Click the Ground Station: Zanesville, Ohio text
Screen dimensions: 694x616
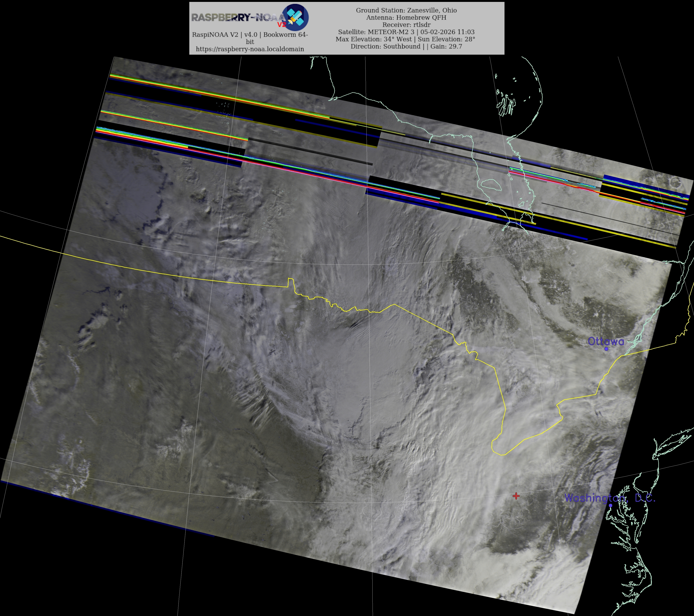pos(406,10)
